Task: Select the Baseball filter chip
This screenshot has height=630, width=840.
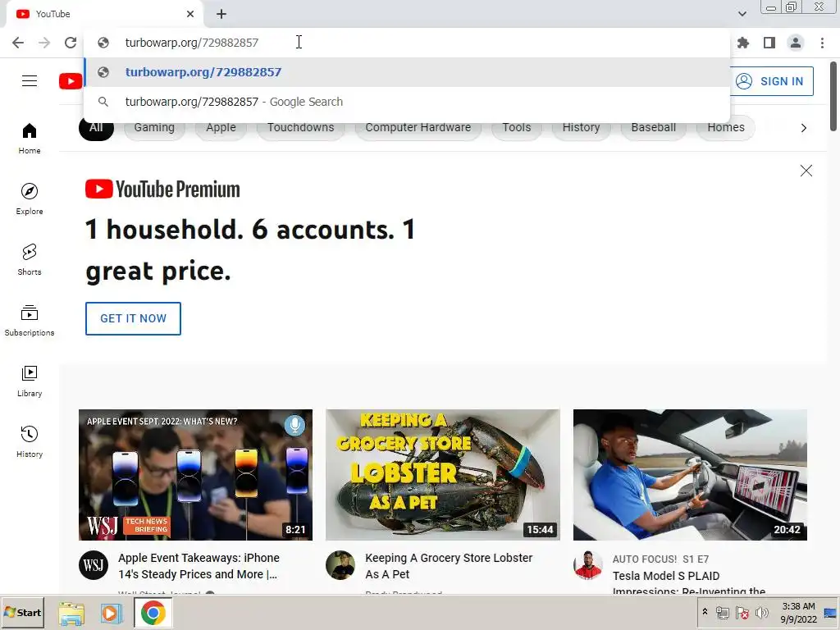Action: point(654,127)
